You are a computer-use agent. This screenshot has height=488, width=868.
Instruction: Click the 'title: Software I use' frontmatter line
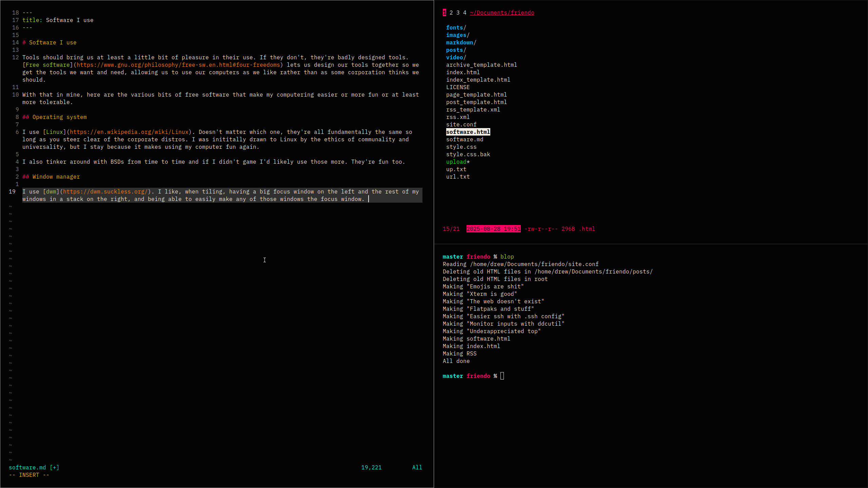pyautogui.click(x=58, y=20)
